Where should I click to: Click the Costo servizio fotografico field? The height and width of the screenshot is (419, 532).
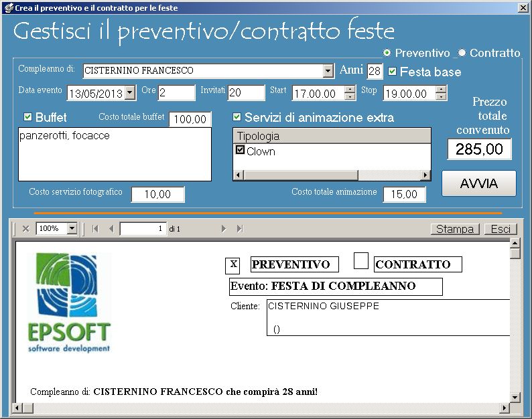[157, 194]
